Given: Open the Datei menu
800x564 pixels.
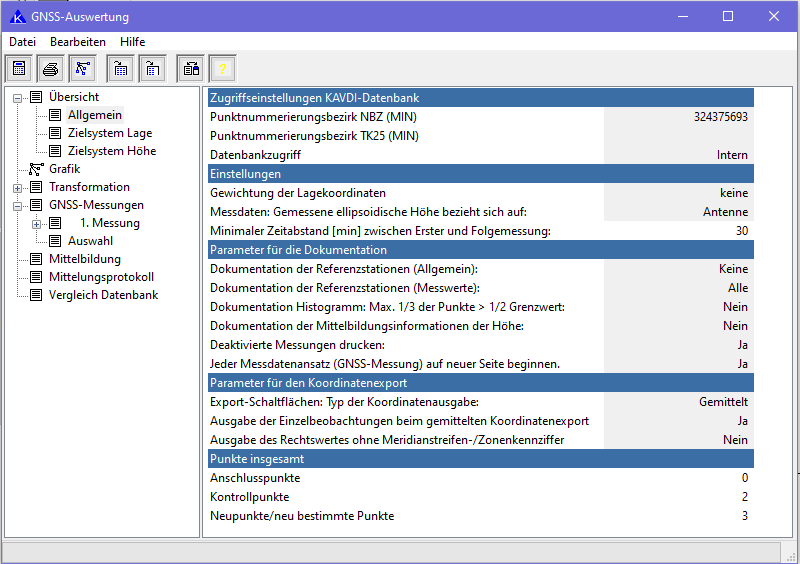Looking at the screenshot, I should [x=22, y=42].
